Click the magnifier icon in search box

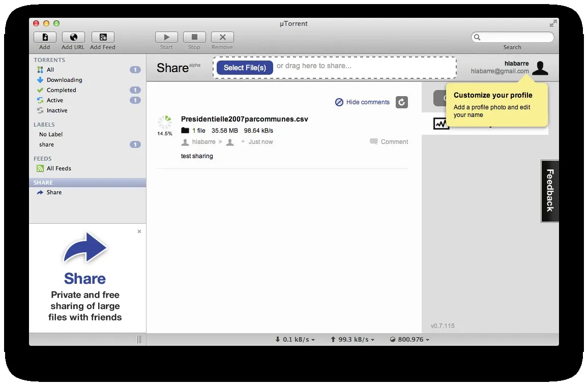pyautogui.click(x=477, y=37)
